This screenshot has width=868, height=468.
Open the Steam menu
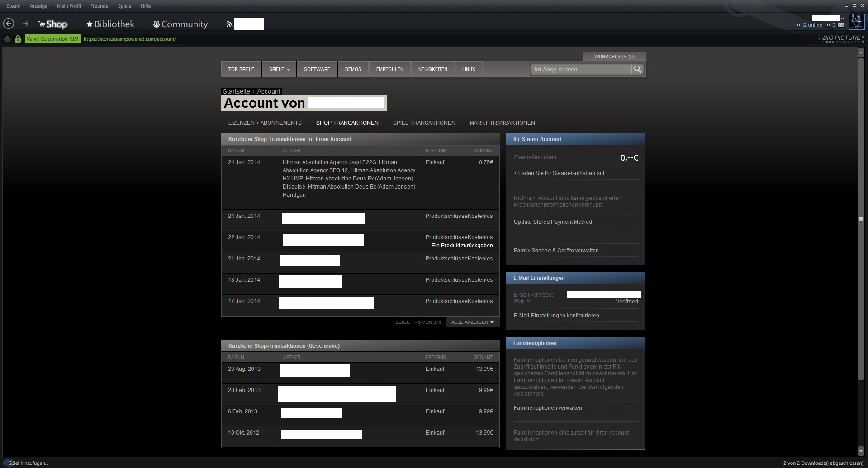coord(14,6)
